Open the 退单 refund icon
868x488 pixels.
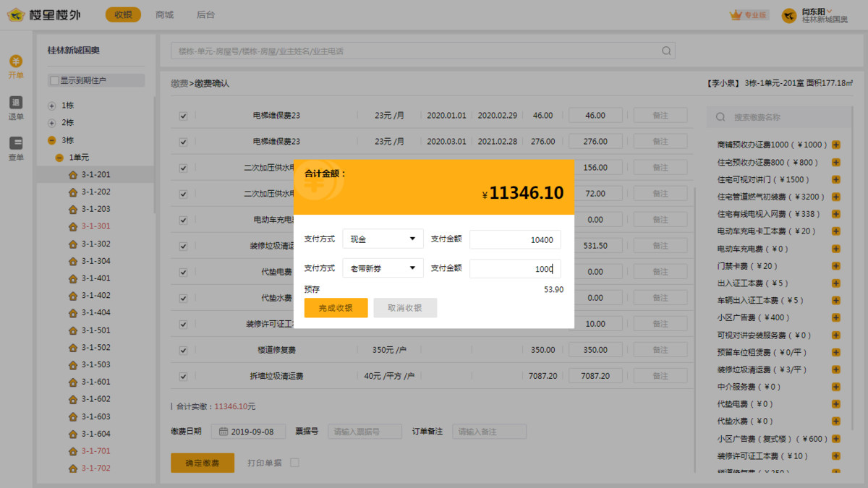15,103
